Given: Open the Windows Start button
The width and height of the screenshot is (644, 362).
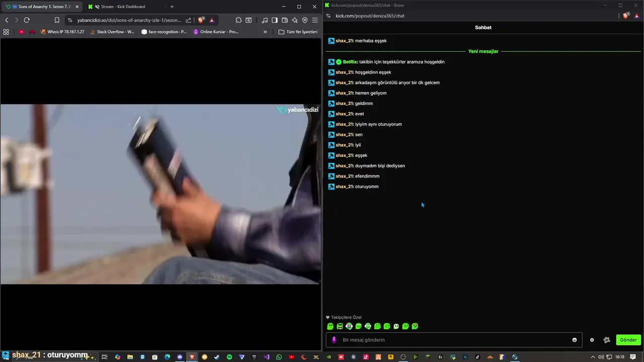Looking at the screenshot, I should pos(5,356).
